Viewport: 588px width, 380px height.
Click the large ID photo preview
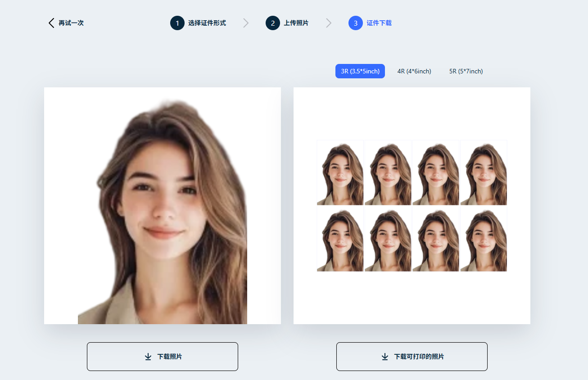[163, 206]
